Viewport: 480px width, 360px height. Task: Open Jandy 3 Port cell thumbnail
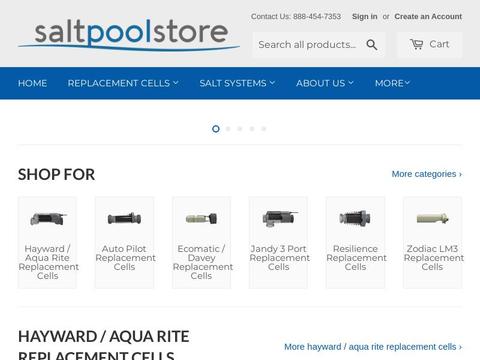(x=279, y=219)
